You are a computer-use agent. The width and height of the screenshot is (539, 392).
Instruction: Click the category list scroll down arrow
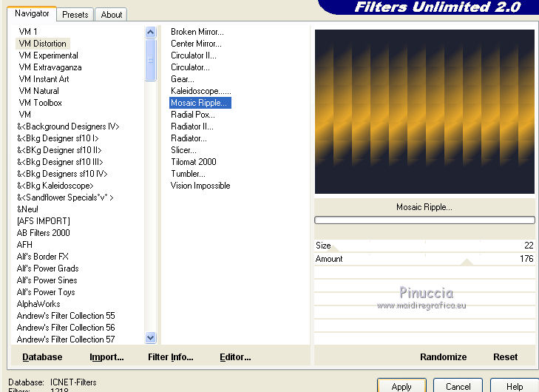coord(151,338)
